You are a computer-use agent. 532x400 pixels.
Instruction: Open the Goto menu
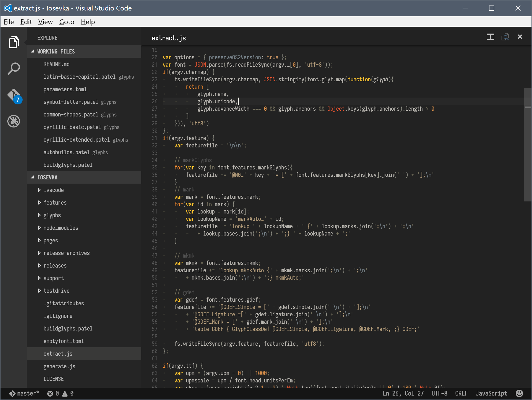coord(67,22)
